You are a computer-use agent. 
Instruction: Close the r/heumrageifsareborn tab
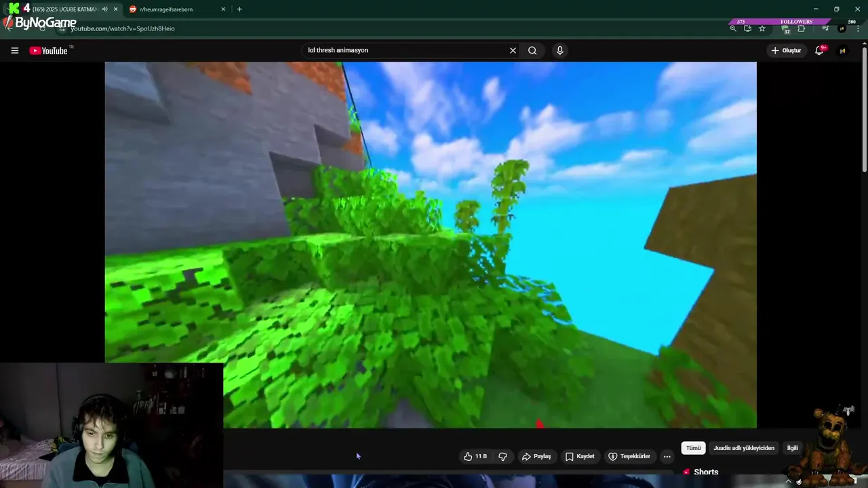[223, 9]
